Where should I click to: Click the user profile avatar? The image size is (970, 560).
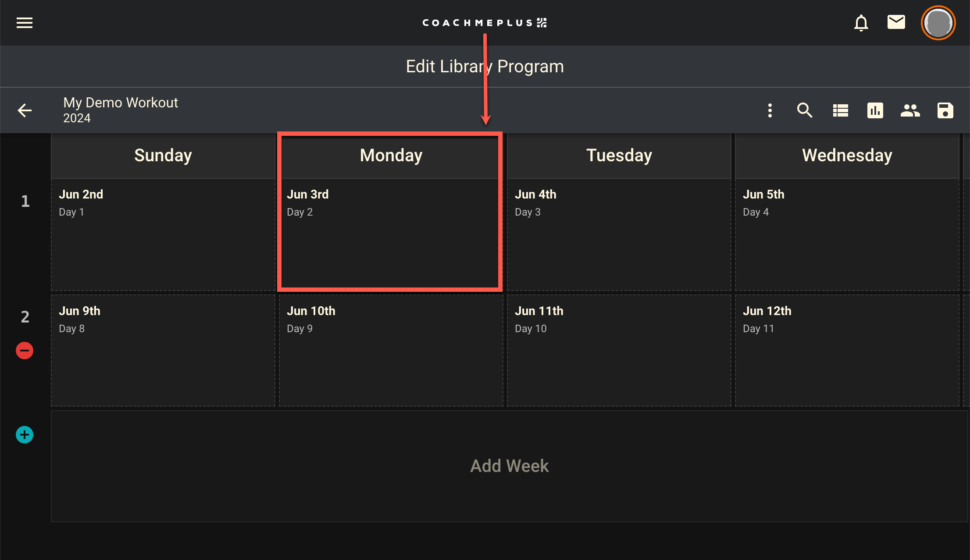938,23
